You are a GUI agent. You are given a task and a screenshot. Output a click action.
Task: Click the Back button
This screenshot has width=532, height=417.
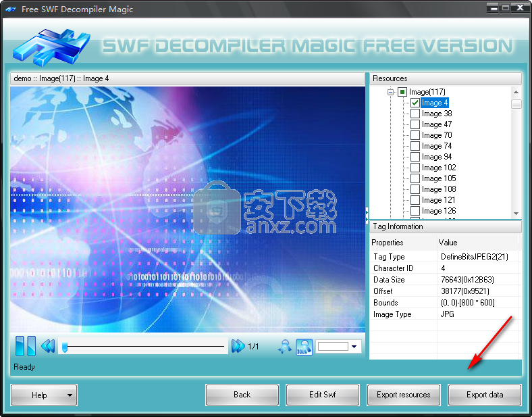click(x=242, y=395)
